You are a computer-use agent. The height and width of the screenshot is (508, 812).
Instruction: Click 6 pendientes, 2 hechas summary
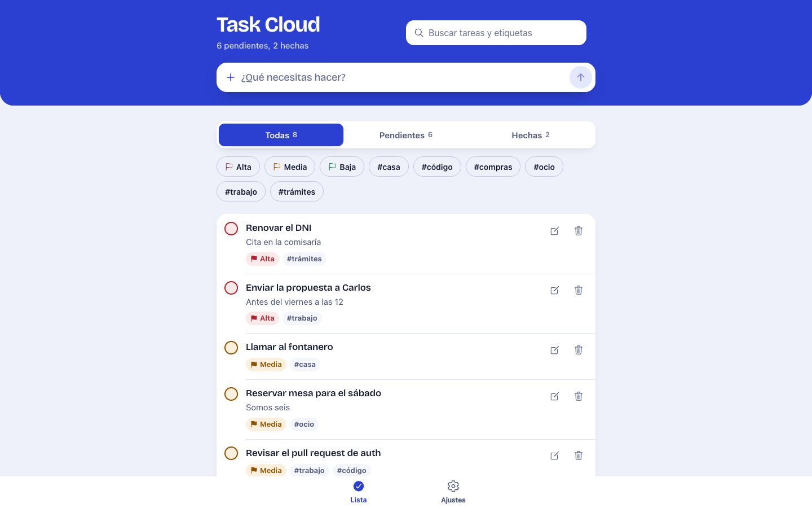coord(263,46)
